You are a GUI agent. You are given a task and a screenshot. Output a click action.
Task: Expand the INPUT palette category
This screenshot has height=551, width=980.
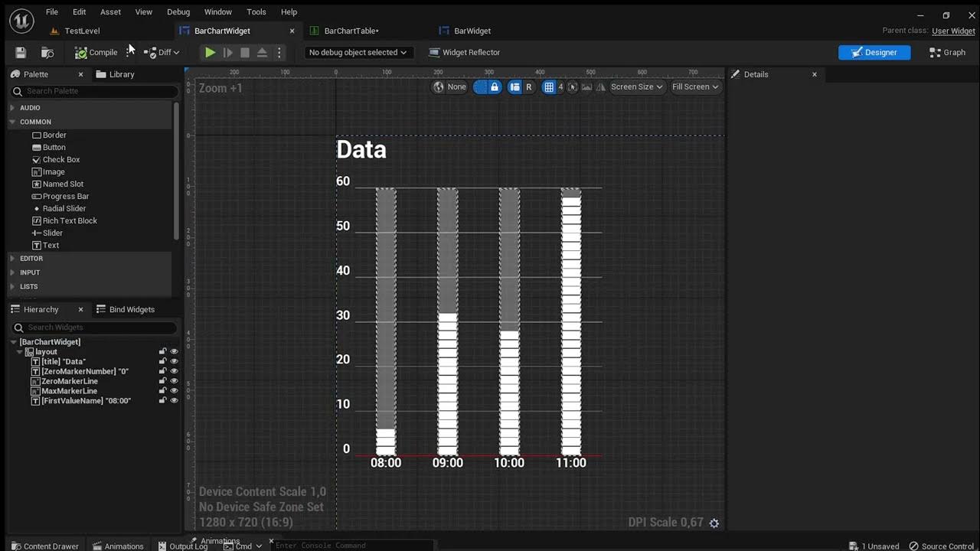pyautogui.click(x=12, y=272)
